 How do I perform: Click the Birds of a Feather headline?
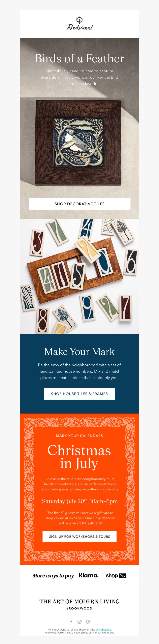(79, 58)
